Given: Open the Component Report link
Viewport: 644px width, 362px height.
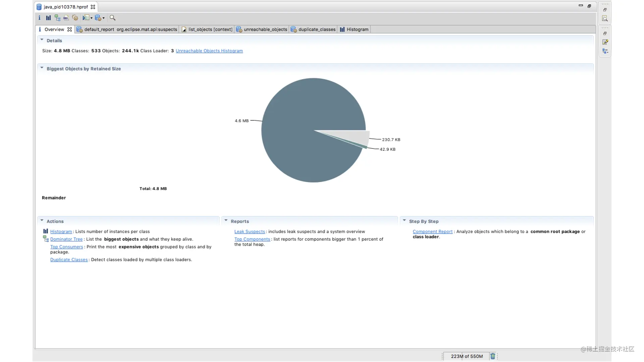Looking at the screenshot, I should tap(433, 232).
